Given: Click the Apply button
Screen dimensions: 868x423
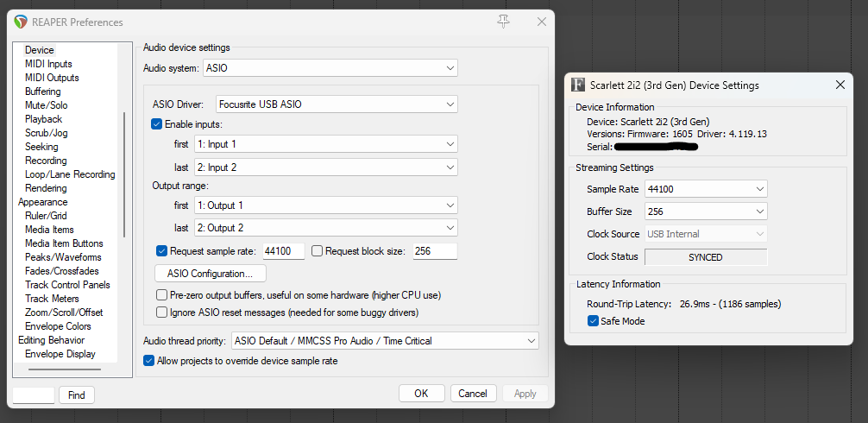Looking at the screenshot, I should (525, 394).
